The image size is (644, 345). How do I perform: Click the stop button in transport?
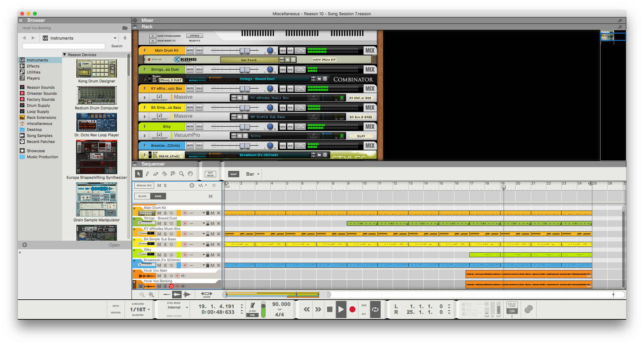tap(330, 309)
